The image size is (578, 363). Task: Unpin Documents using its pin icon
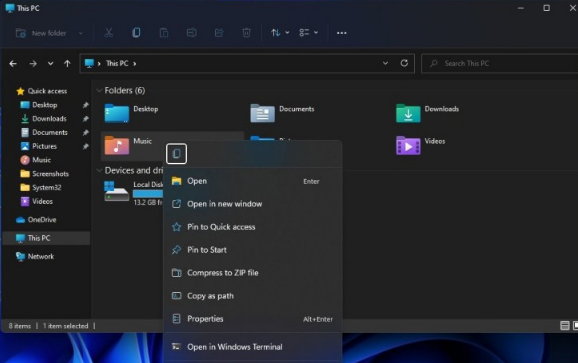pyautogui.click(x=86, y=132)
